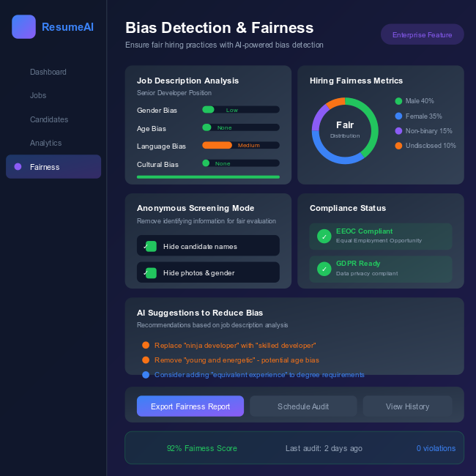Screen dimensions: 476x476
Task: Click the Male 40% green legend swatch
Action: (398, 101)
